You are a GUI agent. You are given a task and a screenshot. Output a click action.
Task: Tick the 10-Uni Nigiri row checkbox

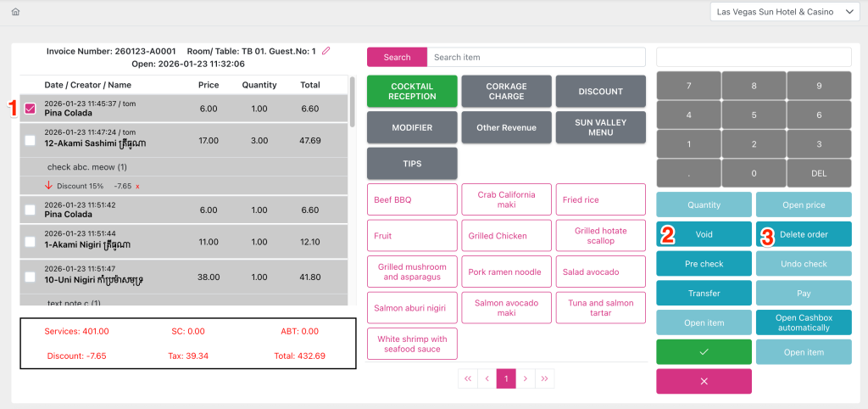(31, 277)
